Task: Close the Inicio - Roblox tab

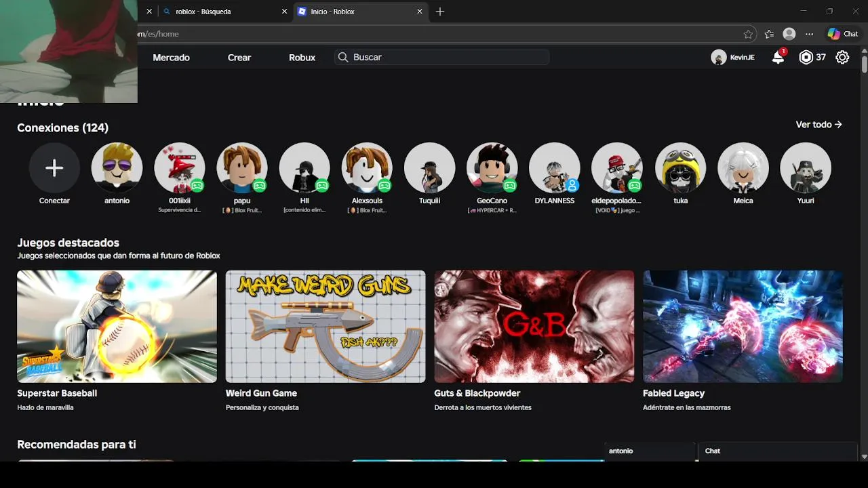Action: 420,12
